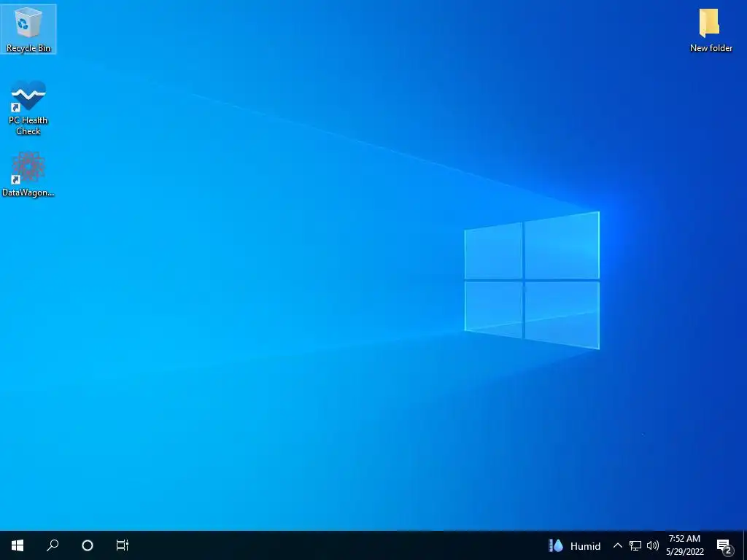Screen dimensions: 747x560
Task: Select the Recycle Bin desktop icon
Action: (x=28, y=29)
